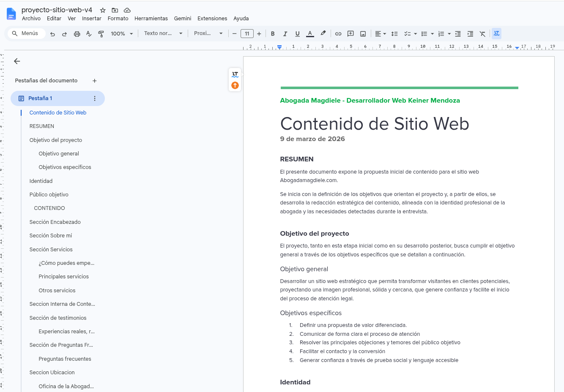This screenshot has width=564, height=392.
Task: Go to Sección de testimonios outline entry
Action: pos(58,318)
